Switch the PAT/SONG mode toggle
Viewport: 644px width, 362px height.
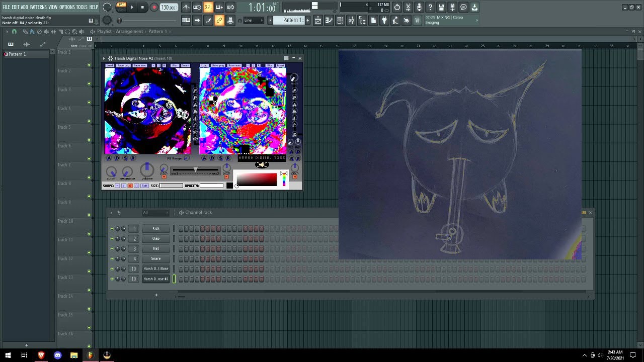pyautogui.click(x=121, y=7)
